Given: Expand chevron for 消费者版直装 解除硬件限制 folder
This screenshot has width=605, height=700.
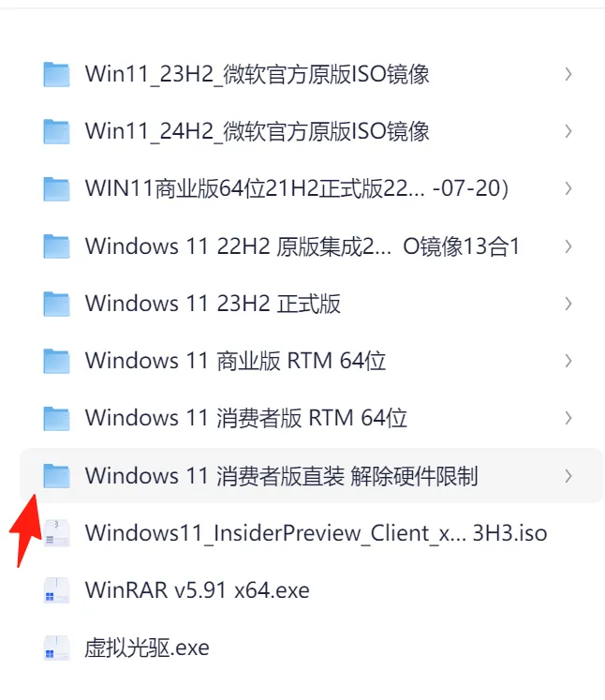Looking at the screenshot, I should point(568,476).
